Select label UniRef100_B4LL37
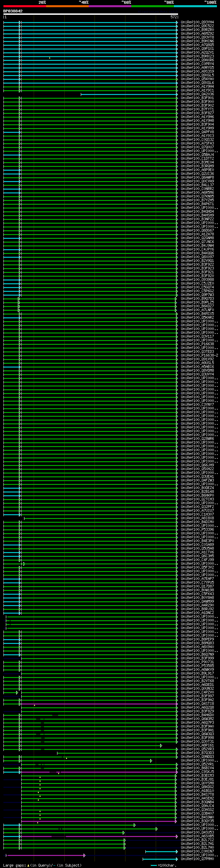 (197, 185)
